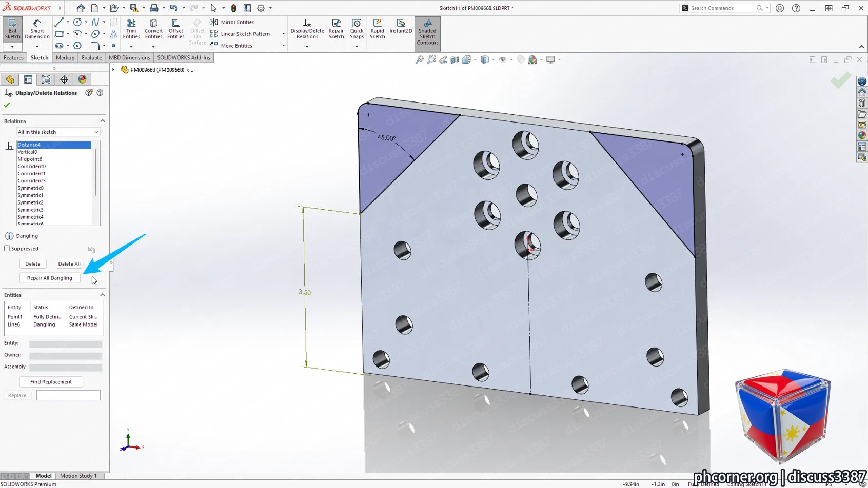Click the Section View icon
Viewport: 868px width, 488px height.
click(455, 60)
